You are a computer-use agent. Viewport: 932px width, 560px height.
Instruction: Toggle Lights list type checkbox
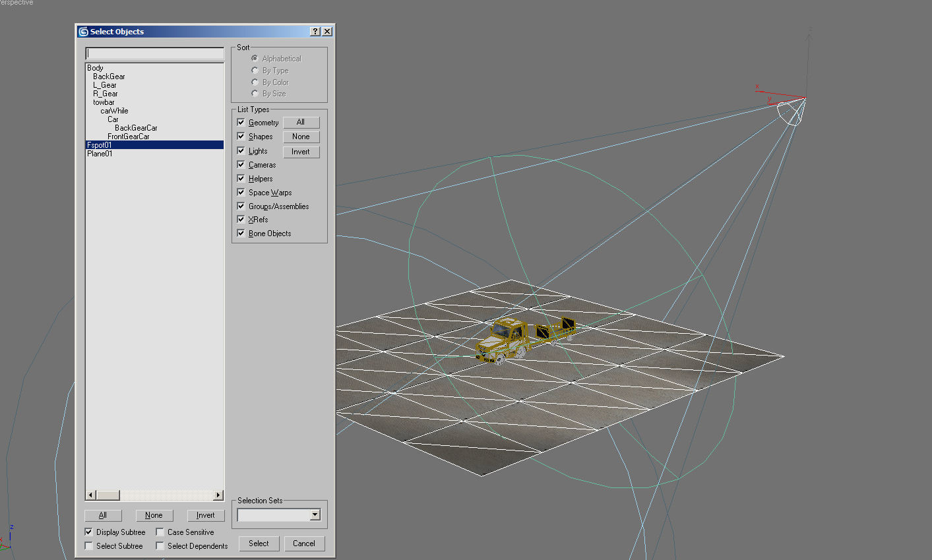(x=241, y=150)
